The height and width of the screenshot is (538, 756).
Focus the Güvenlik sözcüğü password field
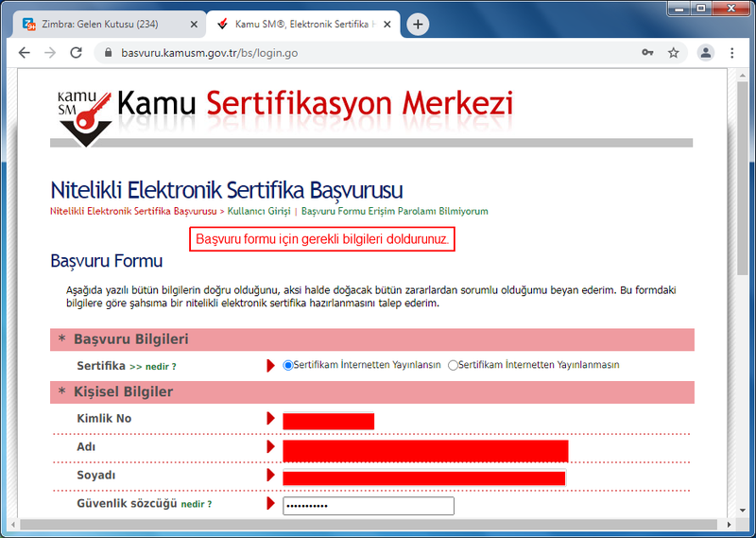pos(368,506)
